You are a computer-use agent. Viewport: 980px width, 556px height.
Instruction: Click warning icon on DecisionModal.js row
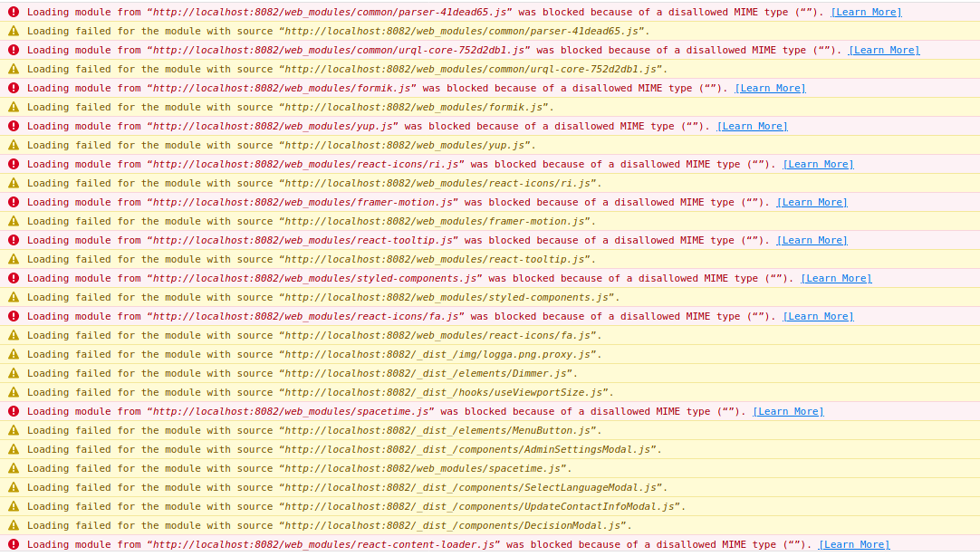(x=14, y=525)
